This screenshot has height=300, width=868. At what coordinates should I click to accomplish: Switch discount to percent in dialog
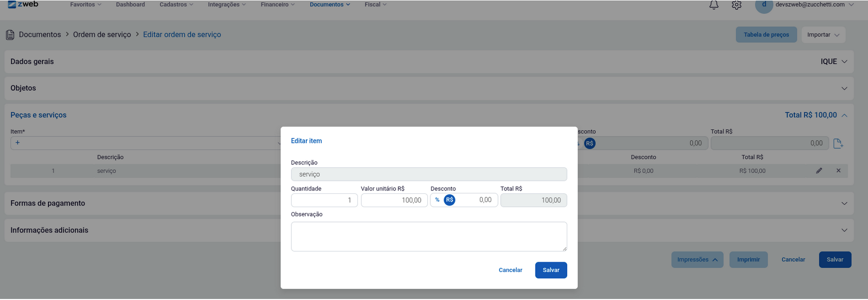pyautogui.click(x=437, y=200)
